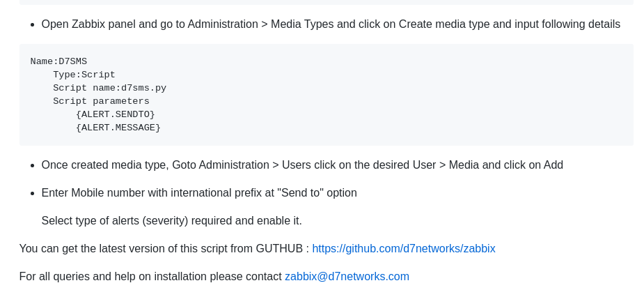Click "Script name:d7sms.py" in the code block
644x290 pixels.
click(x=109, y=88)
